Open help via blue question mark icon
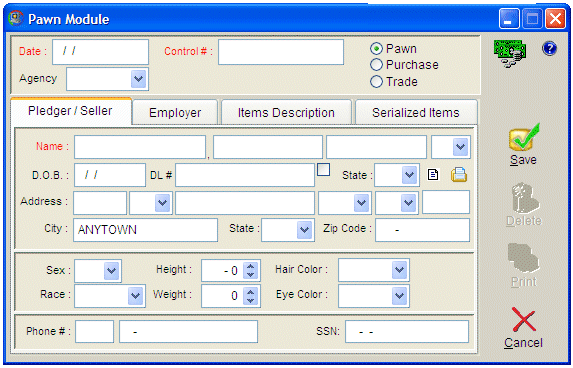This screenshot has height=368, width=573. coord(549,48)
